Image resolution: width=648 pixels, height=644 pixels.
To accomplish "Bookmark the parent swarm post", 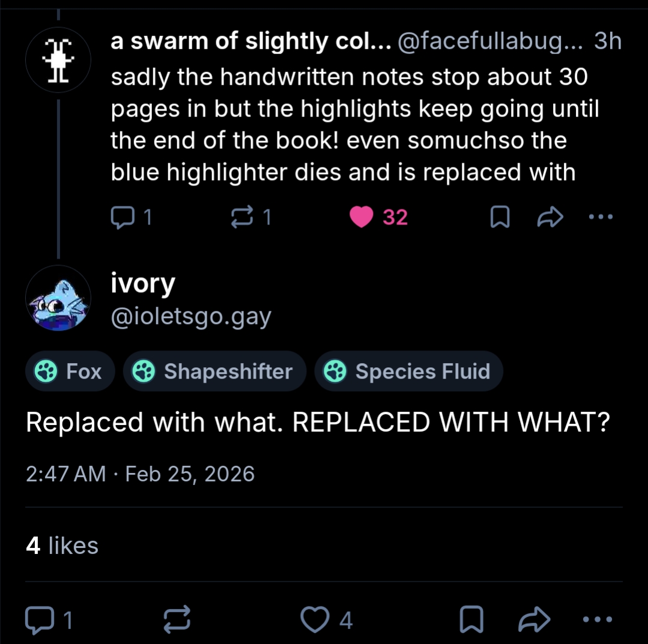I will (x=499, y=217).
